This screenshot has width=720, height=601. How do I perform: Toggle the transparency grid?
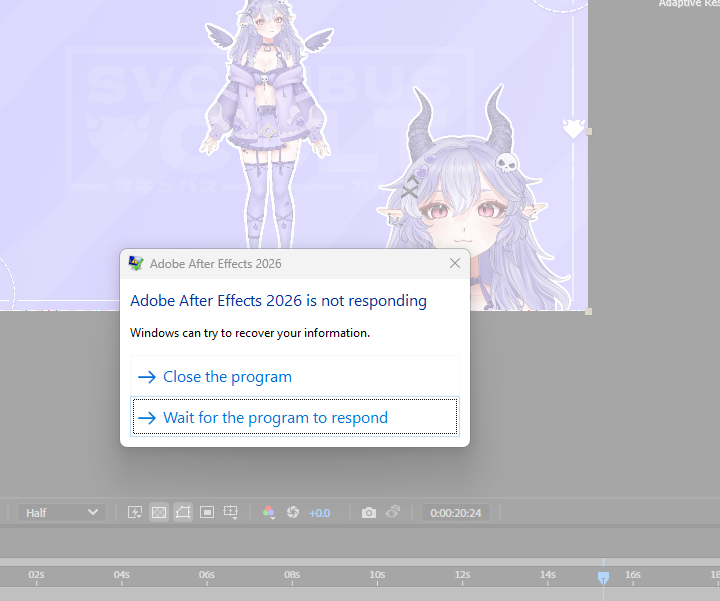pos(159,512)
